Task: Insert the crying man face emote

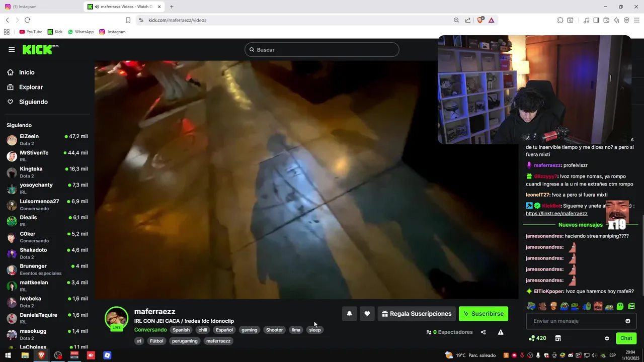Action: tap(598, 306)
